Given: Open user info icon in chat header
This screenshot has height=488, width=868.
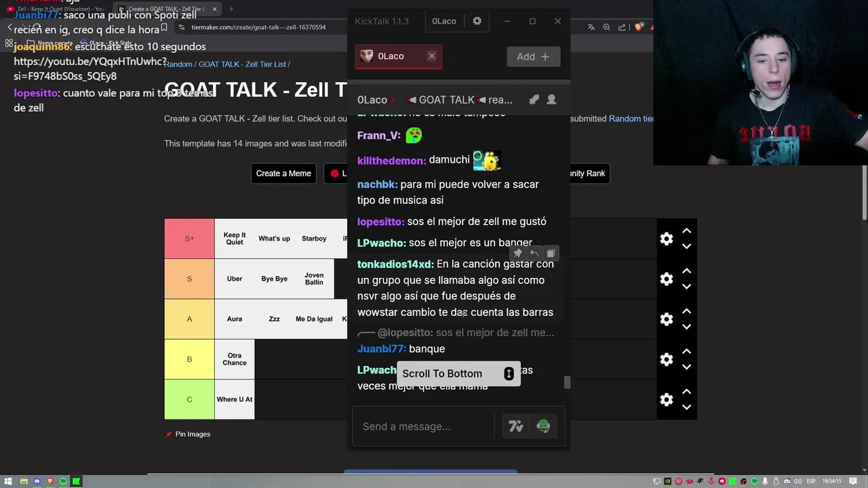Looking at the screenshot, I should [551, 100].
